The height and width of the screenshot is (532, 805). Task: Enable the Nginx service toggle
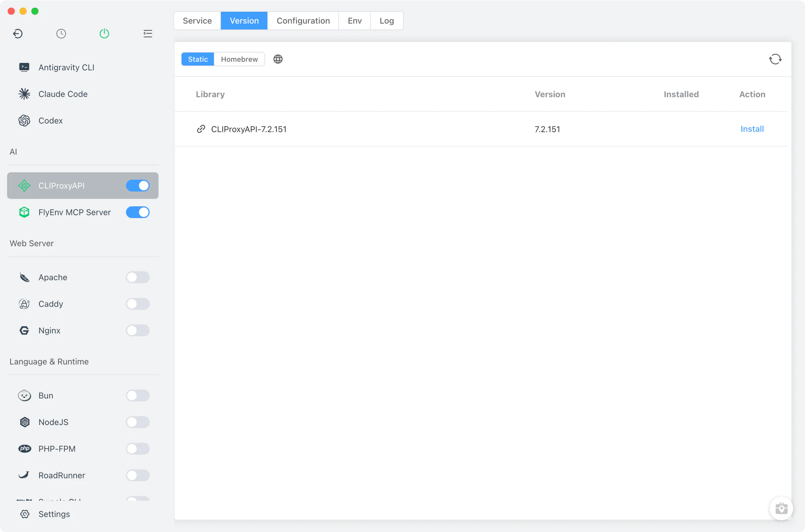click(x=138, y=330)
